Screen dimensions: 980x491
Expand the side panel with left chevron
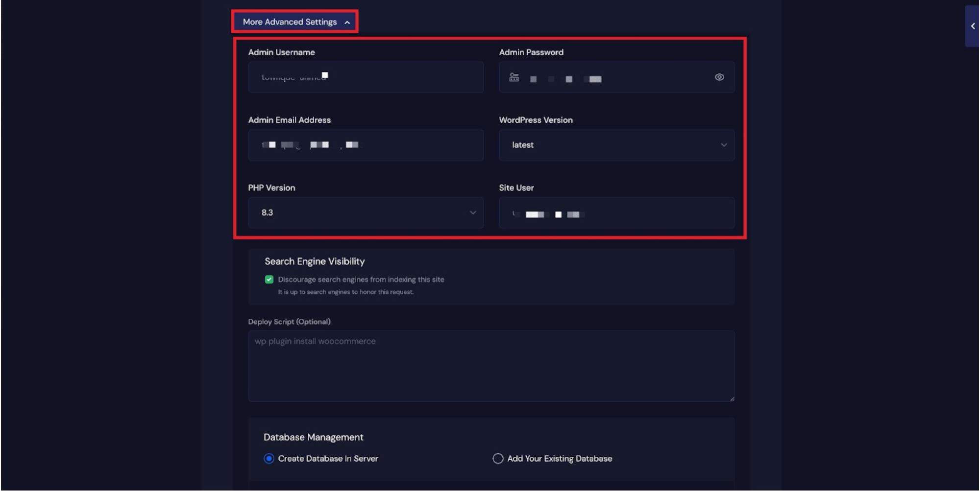[x=973, y=26]
